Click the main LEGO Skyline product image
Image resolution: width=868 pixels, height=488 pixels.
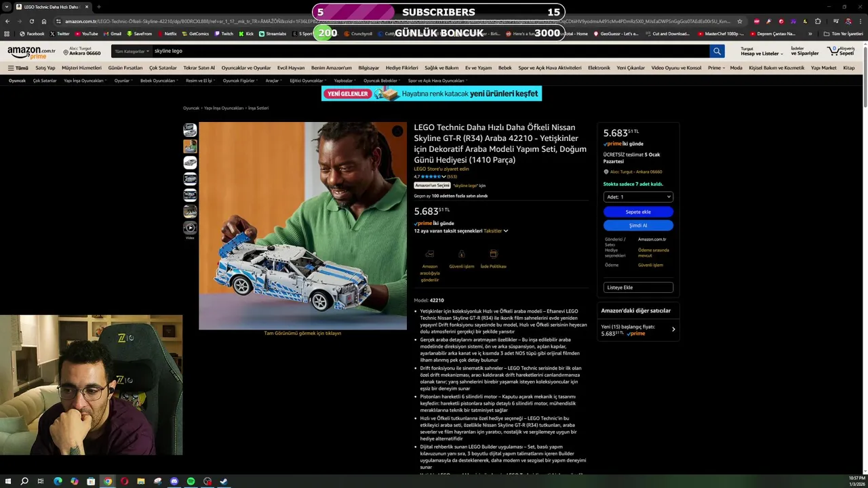[302, 226]
